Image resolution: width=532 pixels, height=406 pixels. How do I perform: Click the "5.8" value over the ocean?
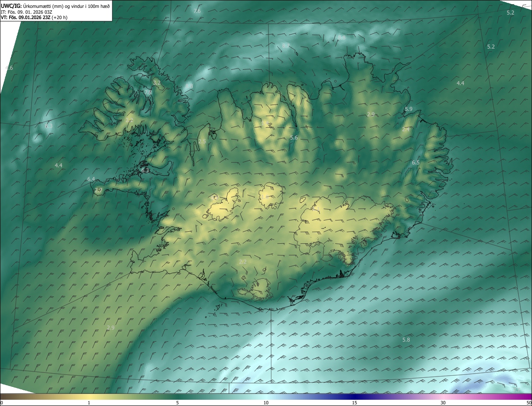pyautogui.click(x=406, y=340)
